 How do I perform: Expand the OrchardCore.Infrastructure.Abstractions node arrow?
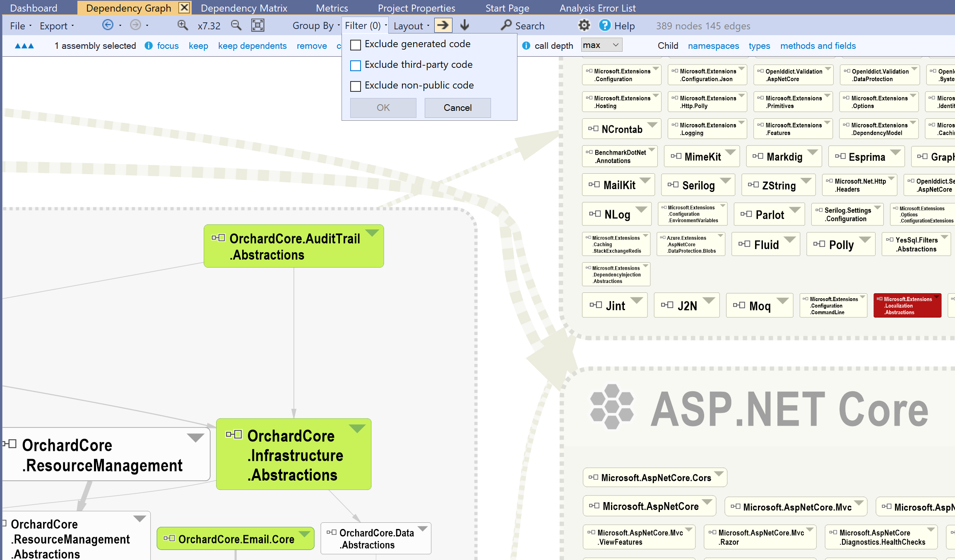(357, 428)
